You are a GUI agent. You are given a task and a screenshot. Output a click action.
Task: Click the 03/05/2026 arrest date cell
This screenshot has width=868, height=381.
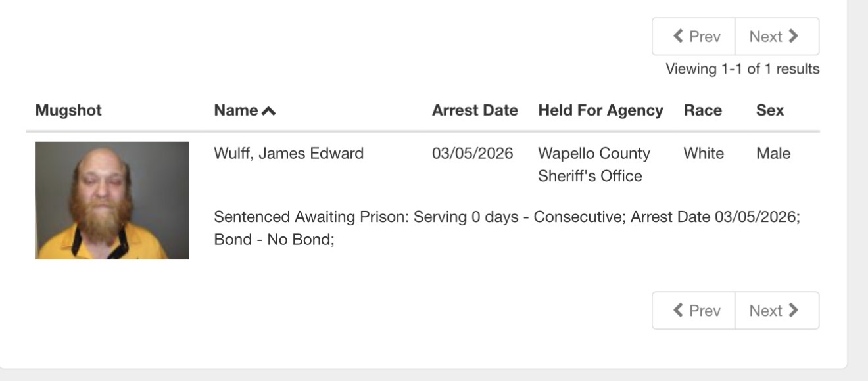click(472, 154)
